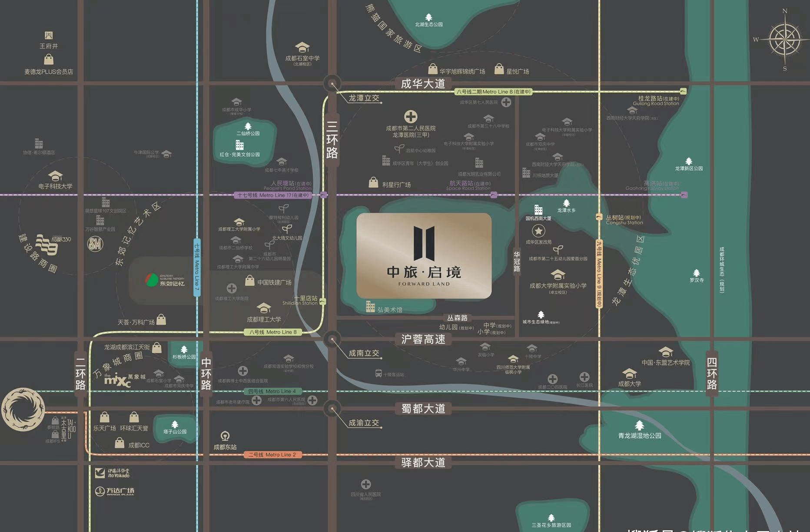Select the 弘美术馆 building icon
This screenshot has height=532, width=810.
(370, 306)
